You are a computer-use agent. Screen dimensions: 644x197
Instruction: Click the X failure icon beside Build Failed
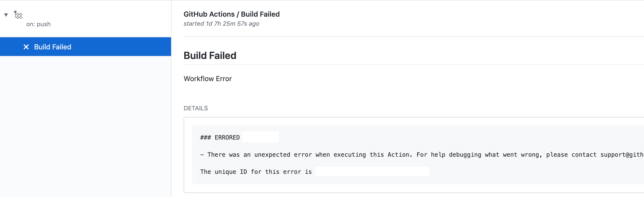(x=26, y=47)
